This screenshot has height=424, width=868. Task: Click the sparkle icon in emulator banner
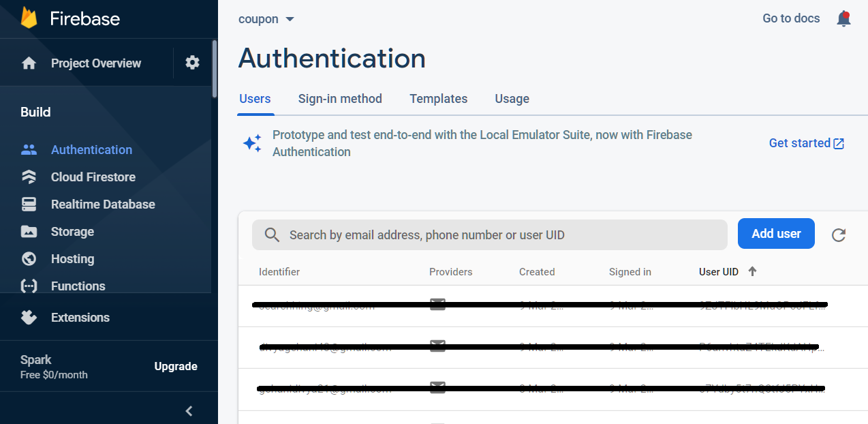252,143
